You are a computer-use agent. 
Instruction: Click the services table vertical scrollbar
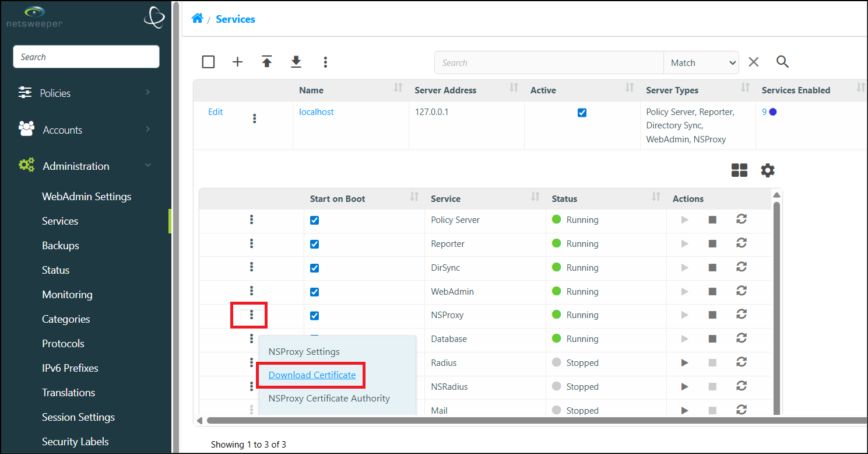(776, 308)
